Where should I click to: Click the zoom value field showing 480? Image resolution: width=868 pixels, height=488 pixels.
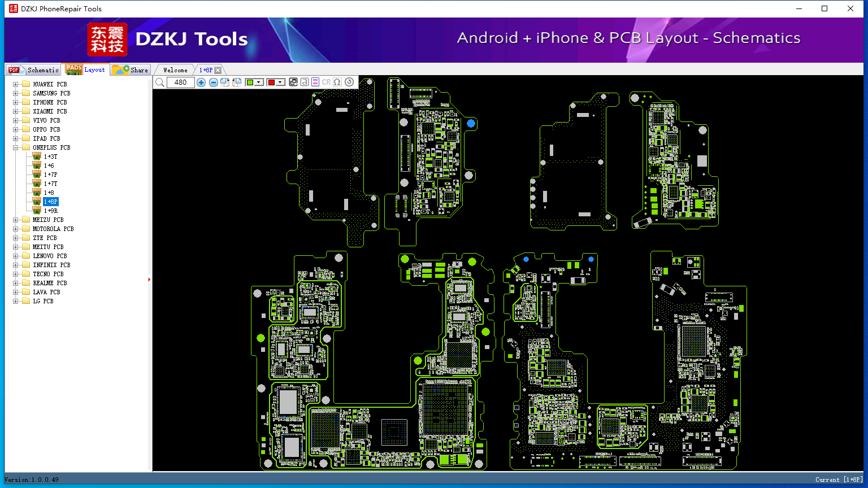pos(181,82)
